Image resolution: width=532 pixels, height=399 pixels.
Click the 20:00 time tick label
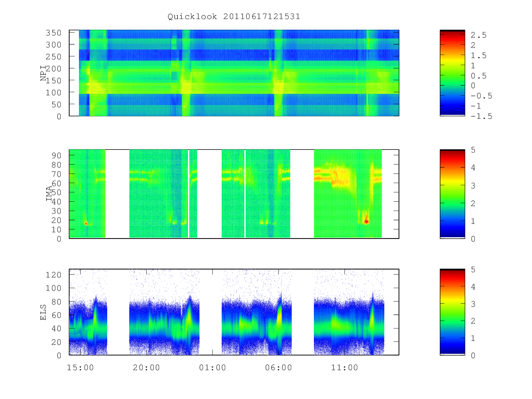(x=146, y=368)
